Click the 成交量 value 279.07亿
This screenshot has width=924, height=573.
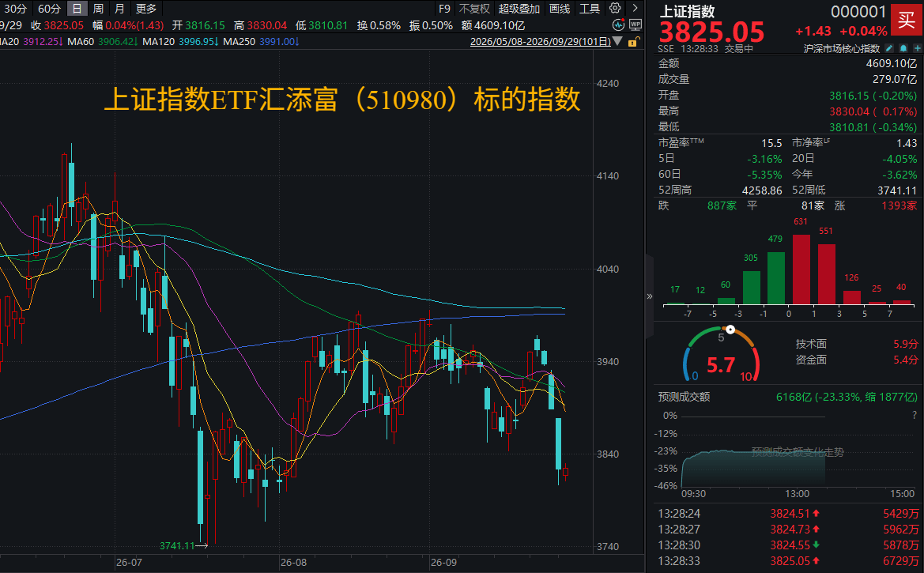pyautogui.click(x=895, y=79)
